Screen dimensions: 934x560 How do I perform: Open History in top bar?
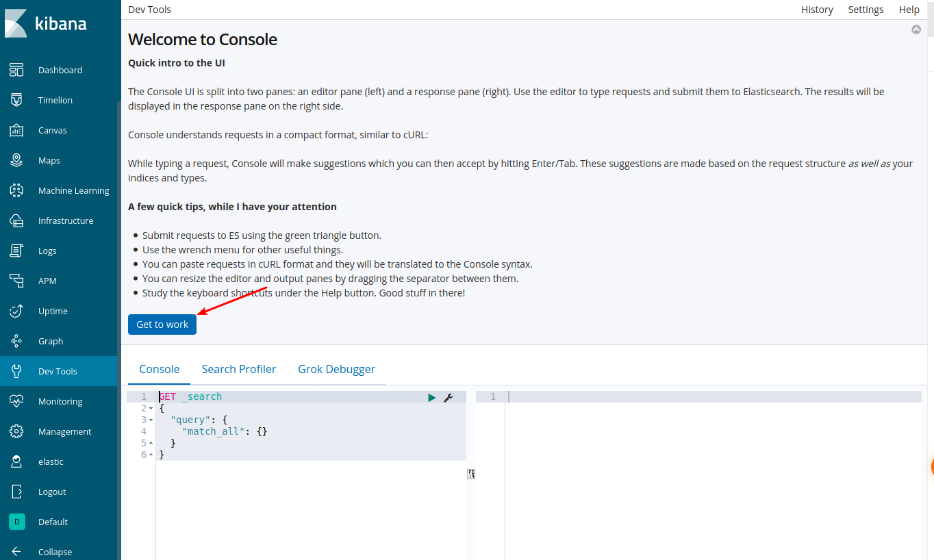click(817, 10)
